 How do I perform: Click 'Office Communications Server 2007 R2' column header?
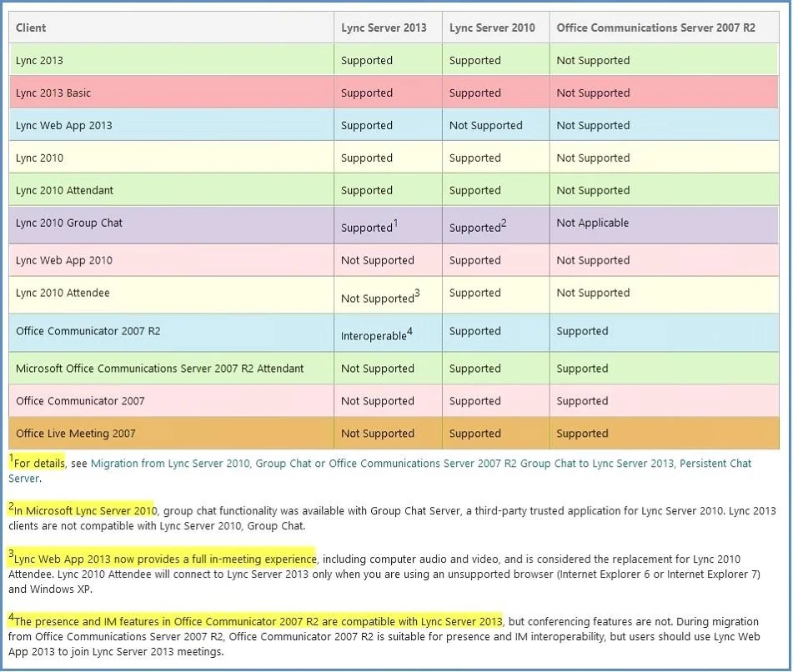(664, 28)
